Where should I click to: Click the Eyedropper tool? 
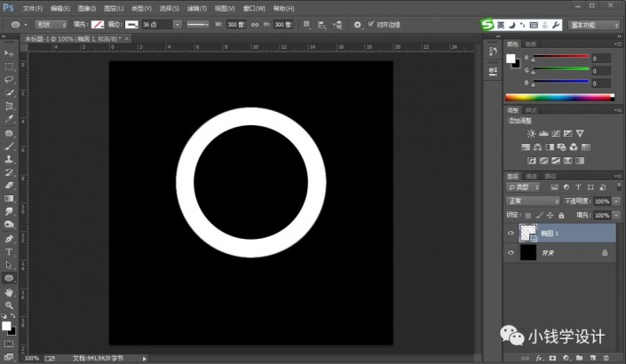tap(9, 118)
